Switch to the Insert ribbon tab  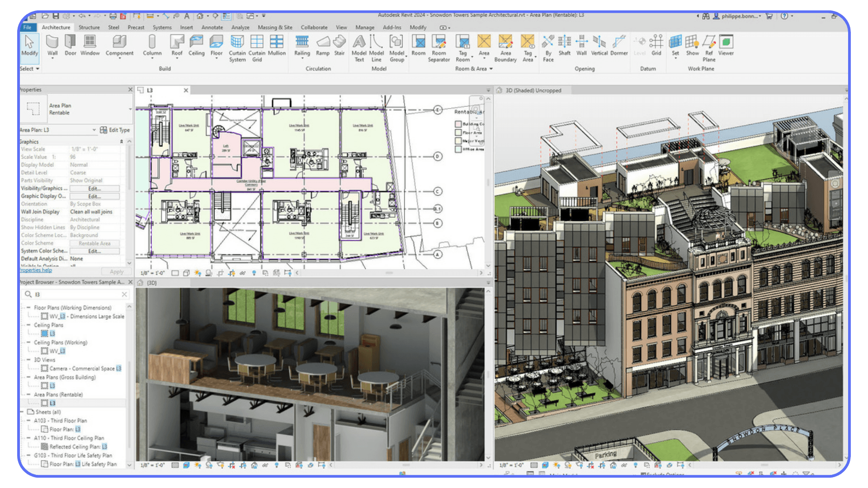pos(186,28)
